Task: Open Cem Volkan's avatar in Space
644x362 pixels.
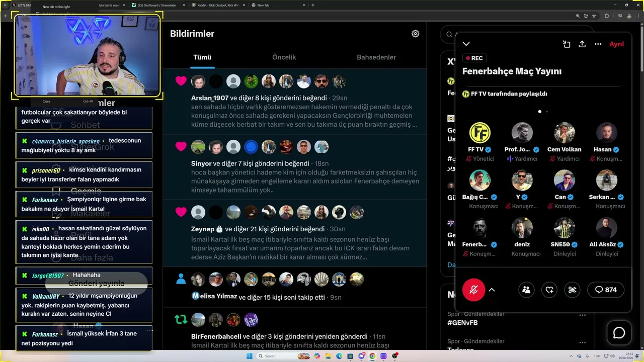Action: tap(565, 133)
